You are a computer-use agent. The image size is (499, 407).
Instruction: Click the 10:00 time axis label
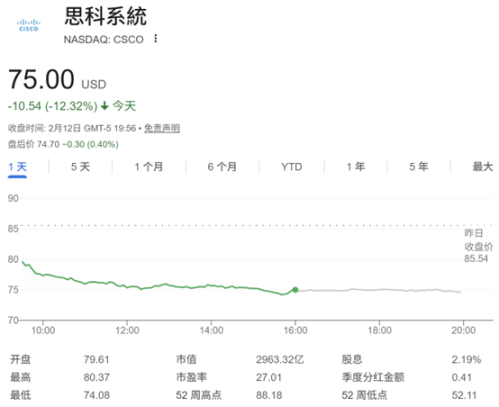pos(43,330)
